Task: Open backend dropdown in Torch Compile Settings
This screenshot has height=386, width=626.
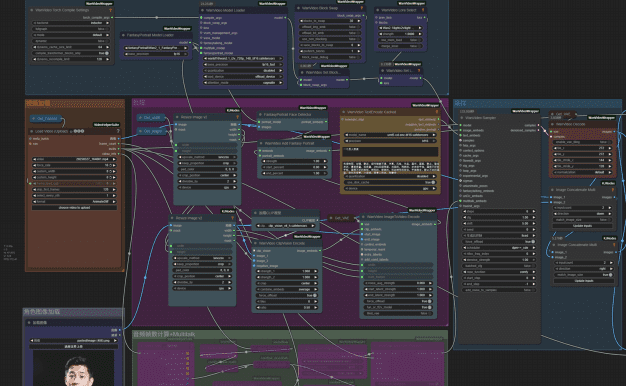Action: (x=72, y=23)
